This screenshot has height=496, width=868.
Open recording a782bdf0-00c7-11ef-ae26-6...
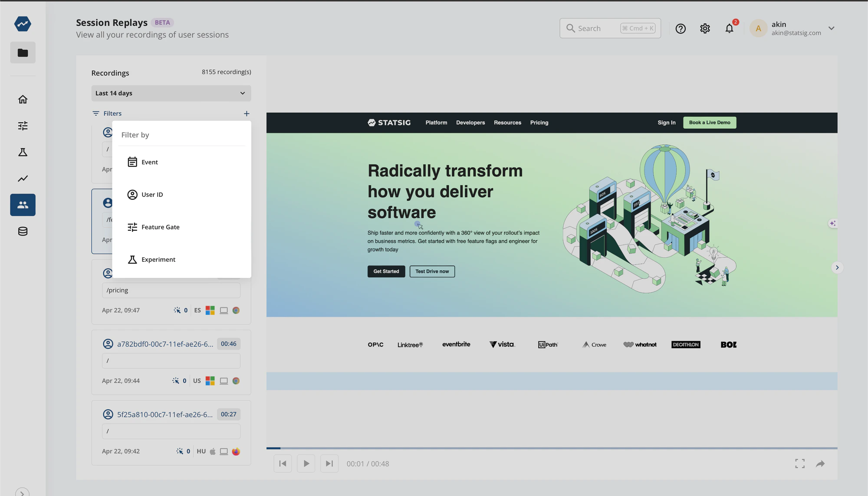tap(165, 344)
